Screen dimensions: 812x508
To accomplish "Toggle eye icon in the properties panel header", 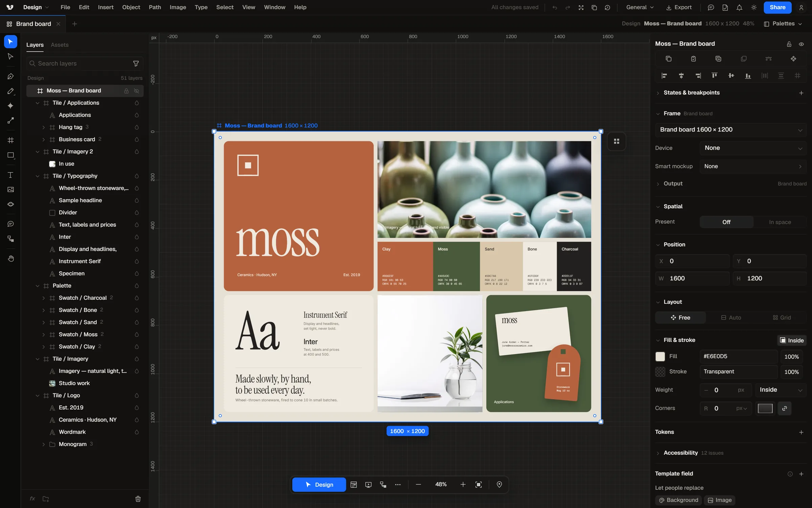I will tap(801, 44).
